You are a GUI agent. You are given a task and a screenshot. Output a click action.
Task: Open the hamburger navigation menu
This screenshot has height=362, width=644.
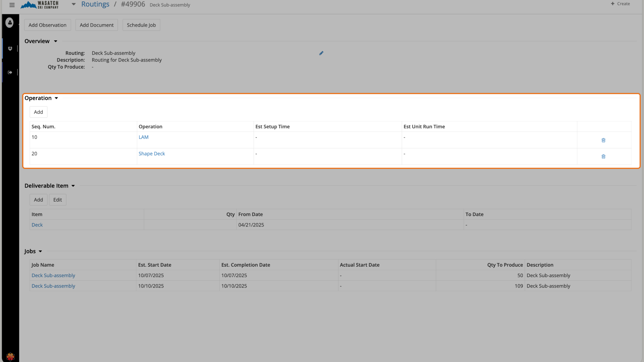coord(12,5)
